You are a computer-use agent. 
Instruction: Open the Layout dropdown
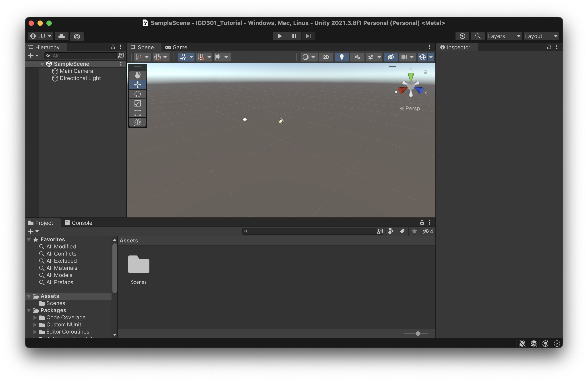pyautogui.click(x=541, y=36)
